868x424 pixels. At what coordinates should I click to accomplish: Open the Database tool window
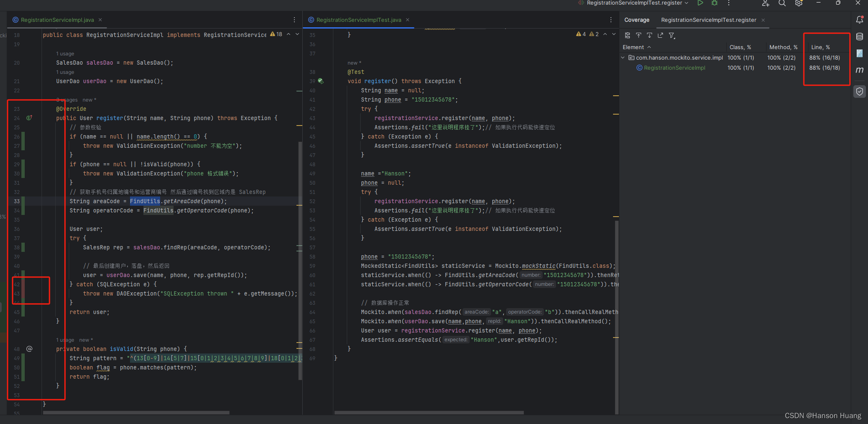click(x=860, y=37)
